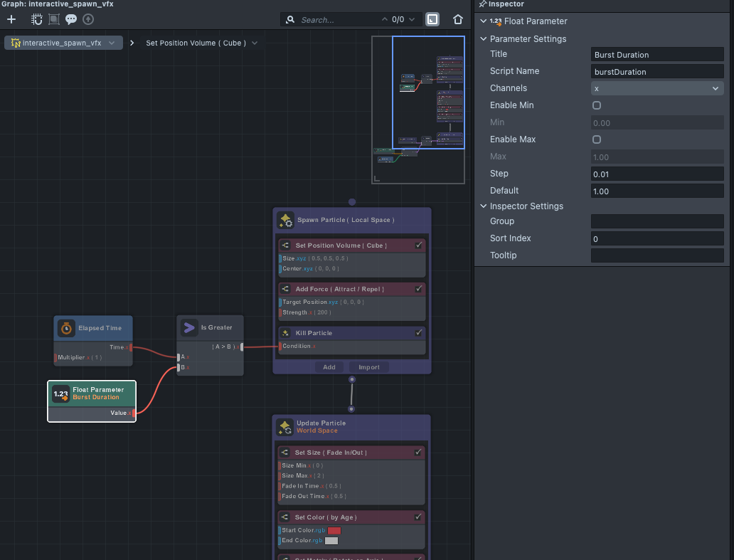Click the plus icon to add a node
The height and width of the screenshot is (560, 734).
coord(11,20)
